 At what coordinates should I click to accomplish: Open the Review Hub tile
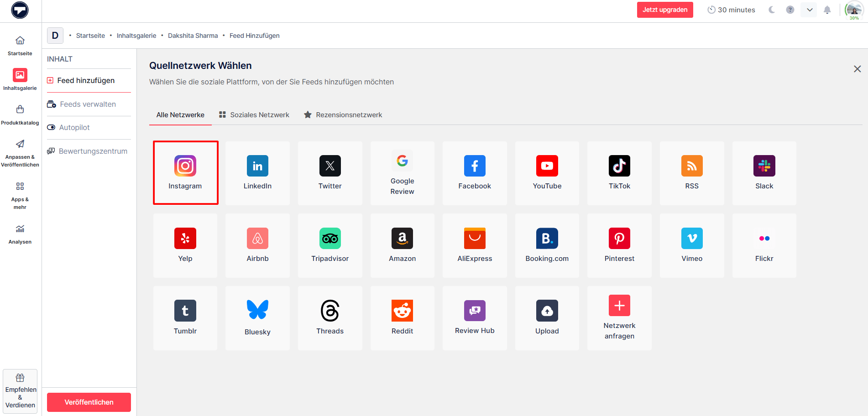tap(475, 318)
